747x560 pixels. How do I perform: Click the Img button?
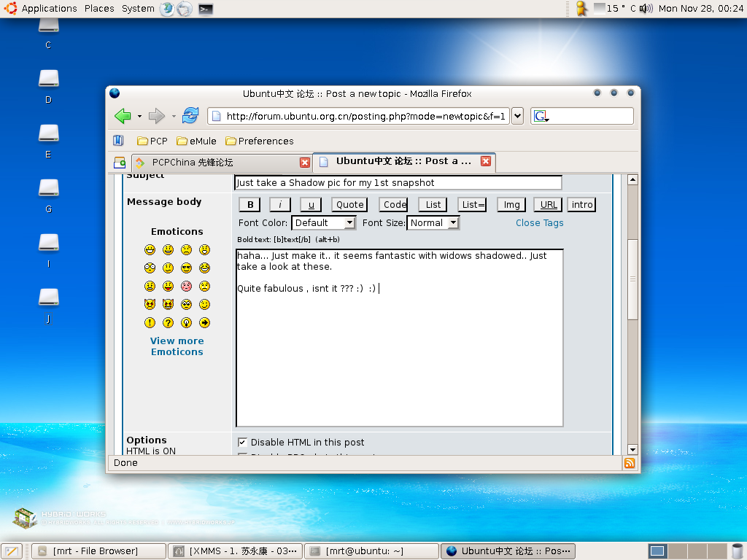[x=511, y=205]
